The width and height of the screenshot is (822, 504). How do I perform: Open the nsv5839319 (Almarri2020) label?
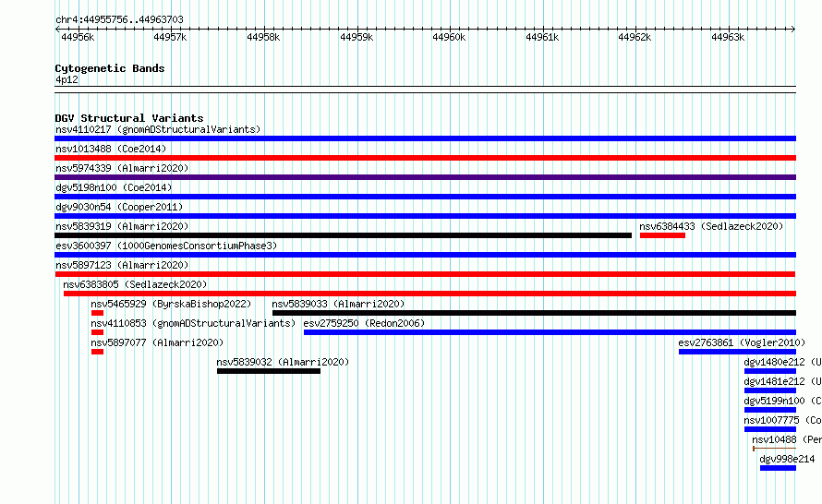pyautogui.click(x=122, y=226)
